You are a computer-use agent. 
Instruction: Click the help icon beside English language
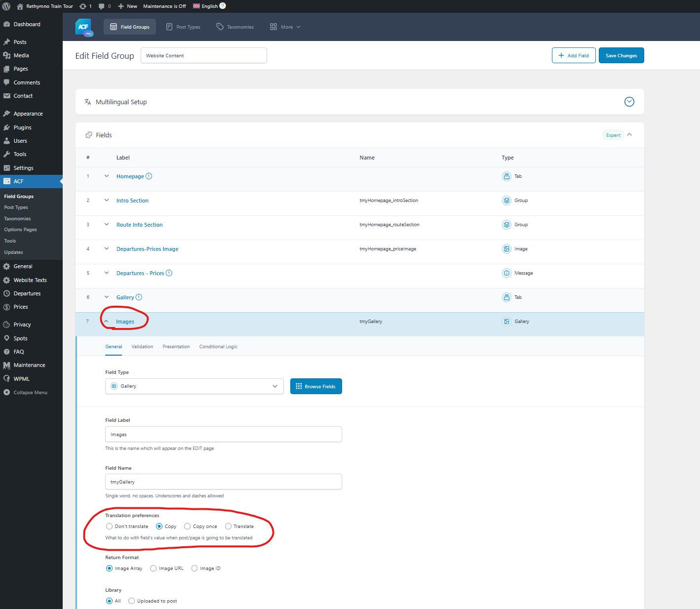pyautogui.click(x=223, y=6)
